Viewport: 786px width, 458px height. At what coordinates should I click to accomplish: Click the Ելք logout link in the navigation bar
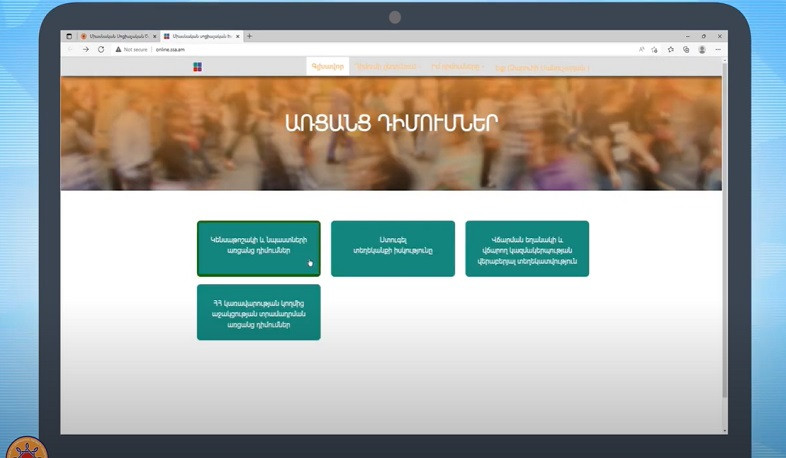(542, 67)
